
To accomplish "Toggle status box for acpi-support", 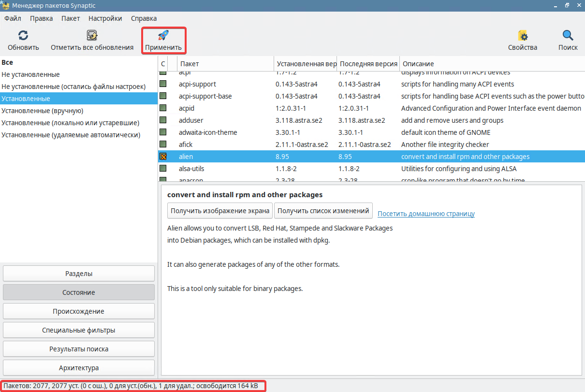I will [163, 84].
